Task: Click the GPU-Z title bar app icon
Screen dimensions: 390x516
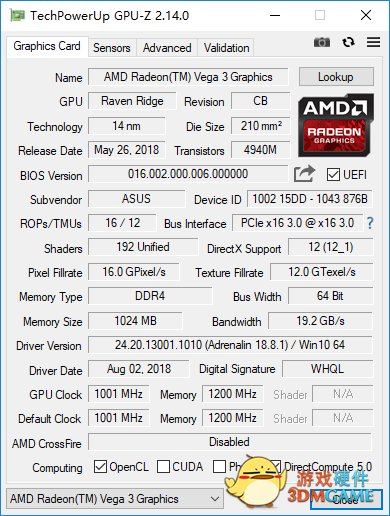Action: (17, 15)
